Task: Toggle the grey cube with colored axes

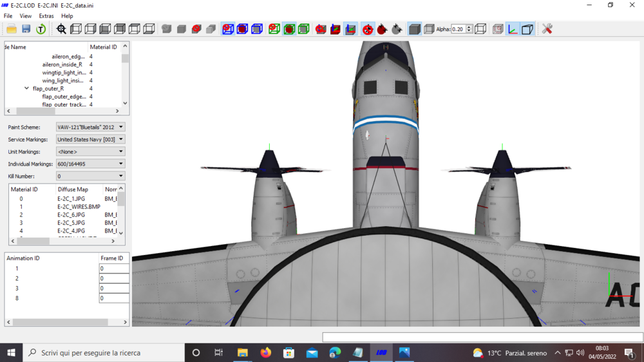Action: 350,29
